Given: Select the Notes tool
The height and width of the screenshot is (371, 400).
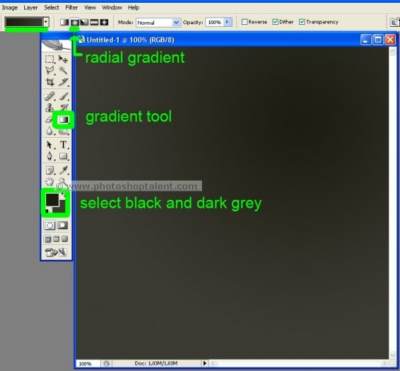Looking at the screenshot, I should 50,171.
